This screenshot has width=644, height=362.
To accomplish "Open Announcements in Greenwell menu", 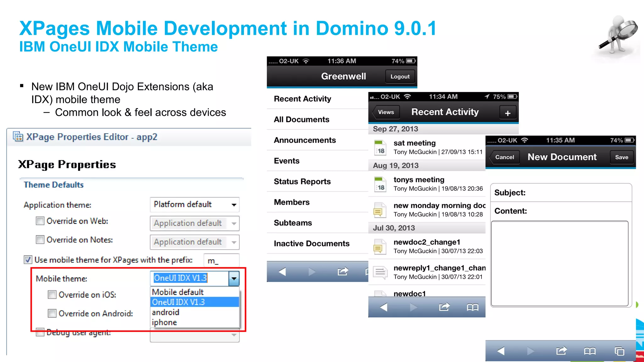I will (x=318, y=140).
